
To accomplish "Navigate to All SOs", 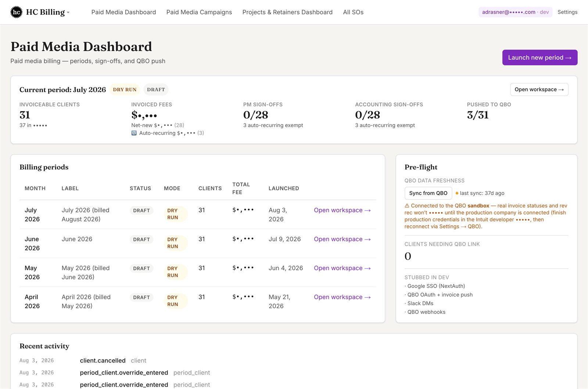I will tap(353, 12).
